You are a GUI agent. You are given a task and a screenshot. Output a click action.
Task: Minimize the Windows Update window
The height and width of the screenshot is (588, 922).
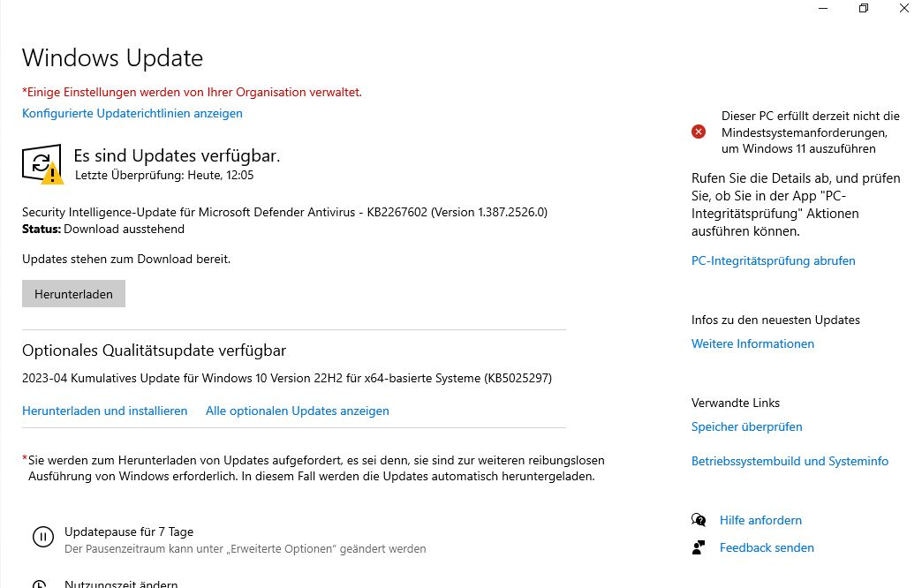823,8
